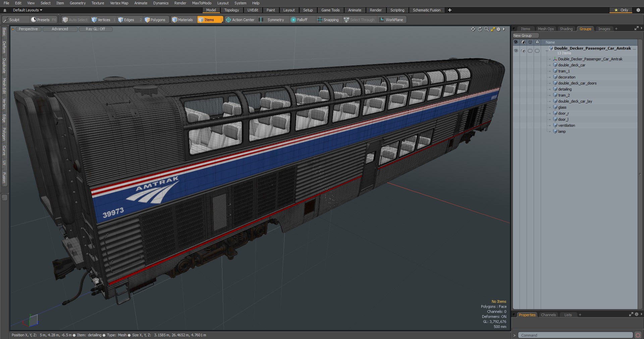Open the Action Center options
The image size is (644, 339).
pyautogui.click(x=240, y=20)
